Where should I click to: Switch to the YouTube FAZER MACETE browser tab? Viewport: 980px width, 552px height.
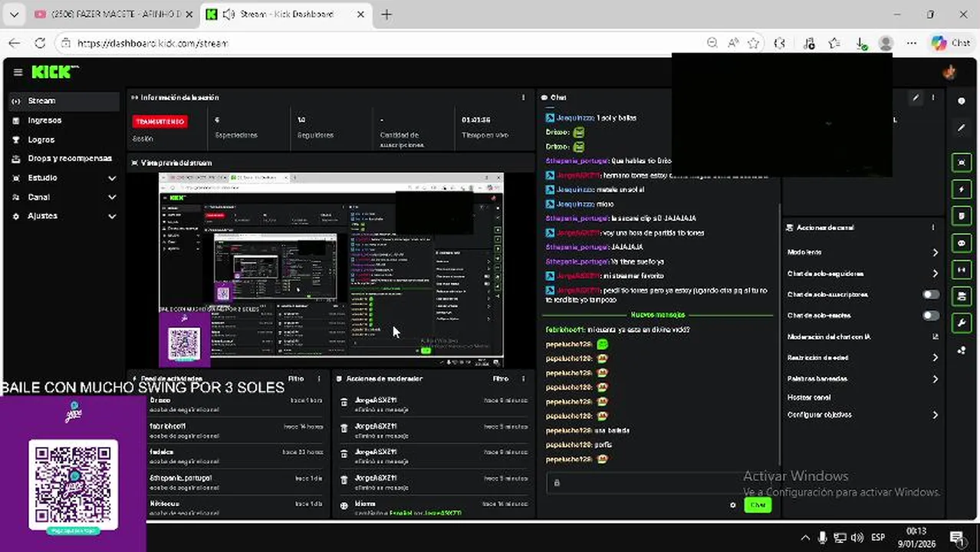[x=113, y=15]
